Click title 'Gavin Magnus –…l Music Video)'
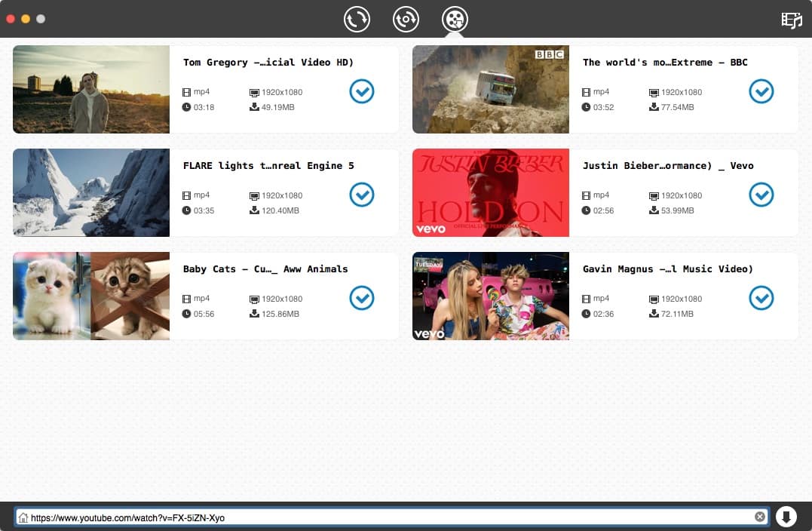This screenshot has width=812, height=531. (667, 269)
